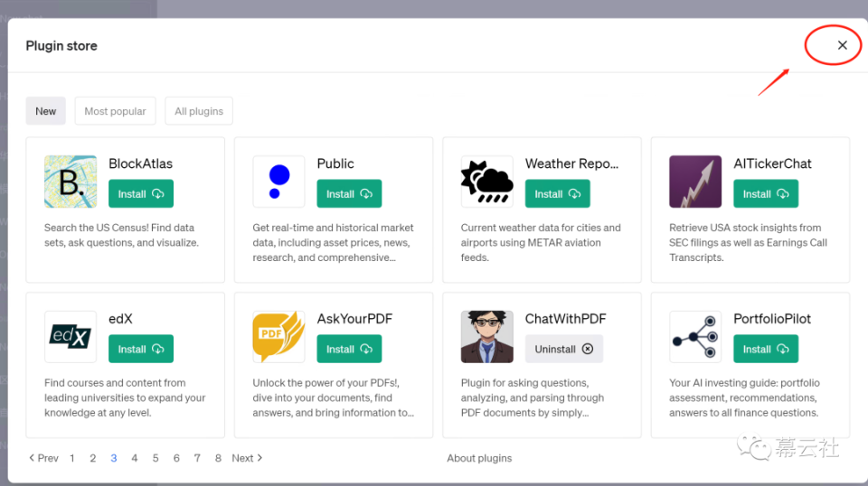868x486 pixels.
Task: Jump to page 5 of plugins
Action: (156, 458)
